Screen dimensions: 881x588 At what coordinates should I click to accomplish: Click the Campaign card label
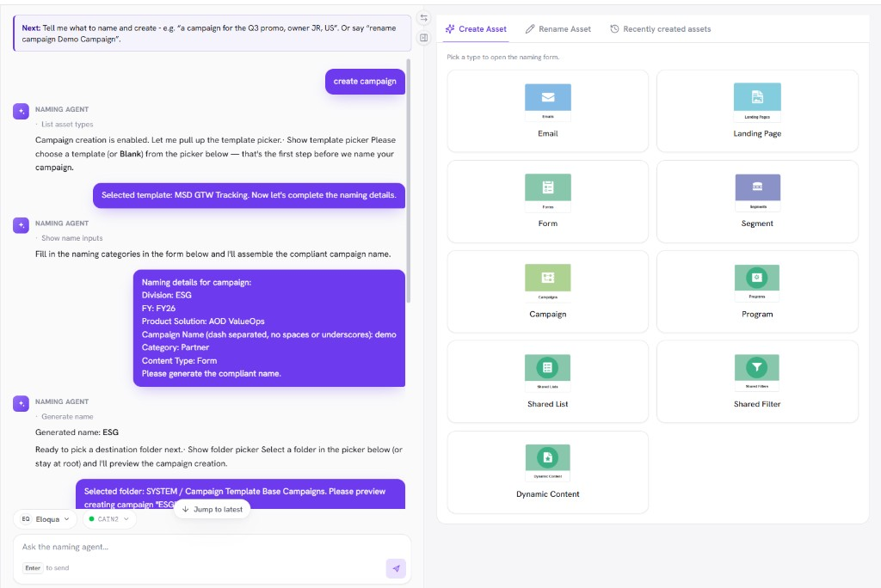[548, 314]
